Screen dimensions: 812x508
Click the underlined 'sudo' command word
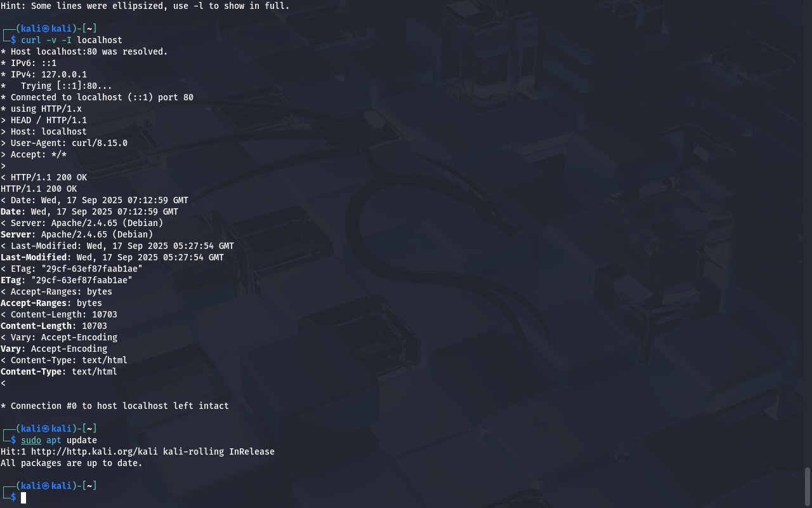point(31,440)
